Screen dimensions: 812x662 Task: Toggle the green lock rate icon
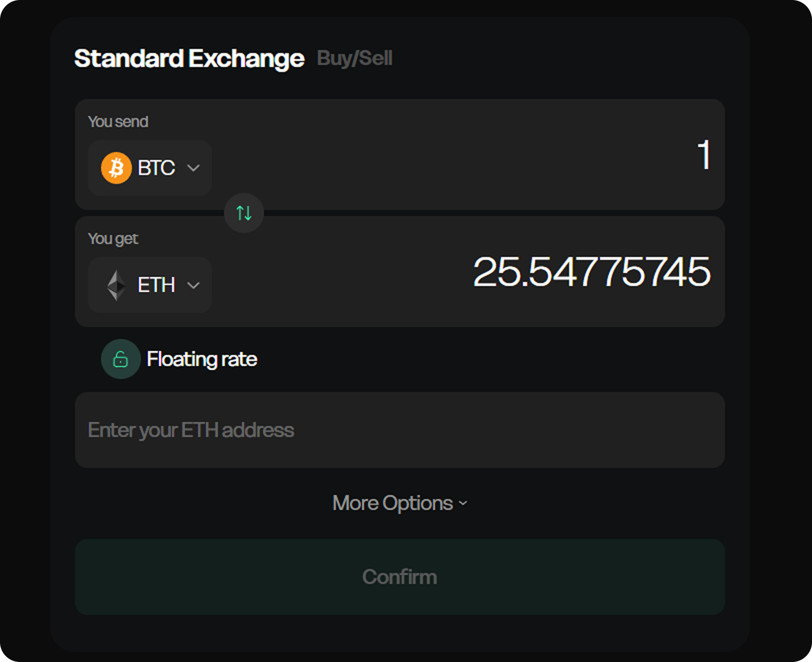point(120,359)
